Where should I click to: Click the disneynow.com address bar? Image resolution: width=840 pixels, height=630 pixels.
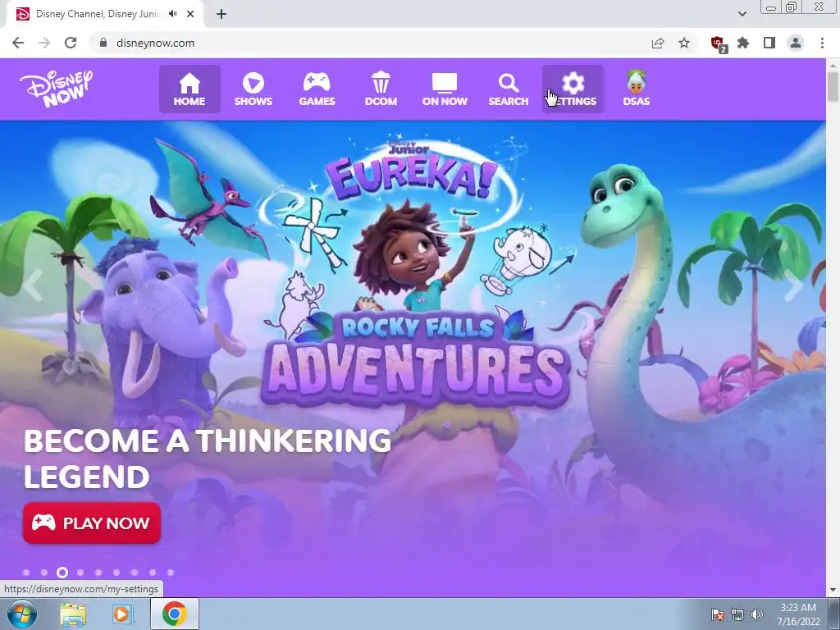pyautogui.click(x=370, y=43)
